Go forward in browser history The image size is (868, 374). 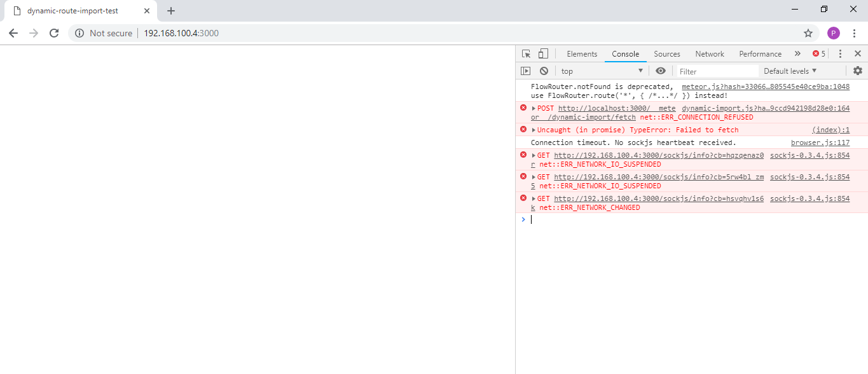34,33
